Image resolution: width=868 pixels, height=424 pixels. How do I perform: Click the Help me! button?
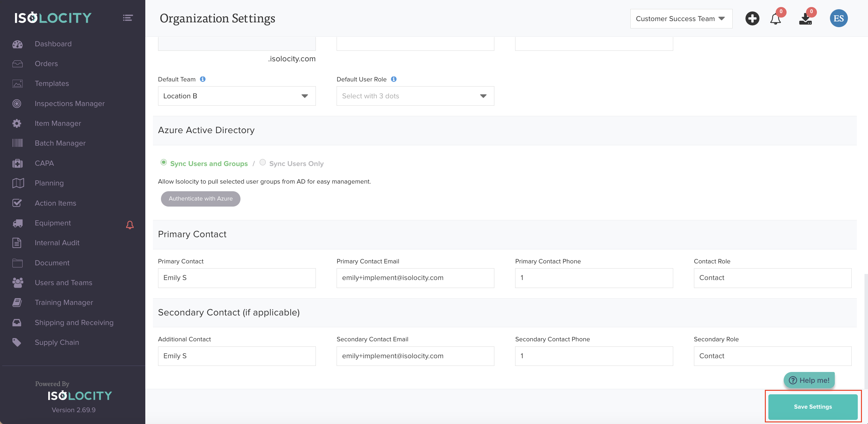(x=809, y=380)
